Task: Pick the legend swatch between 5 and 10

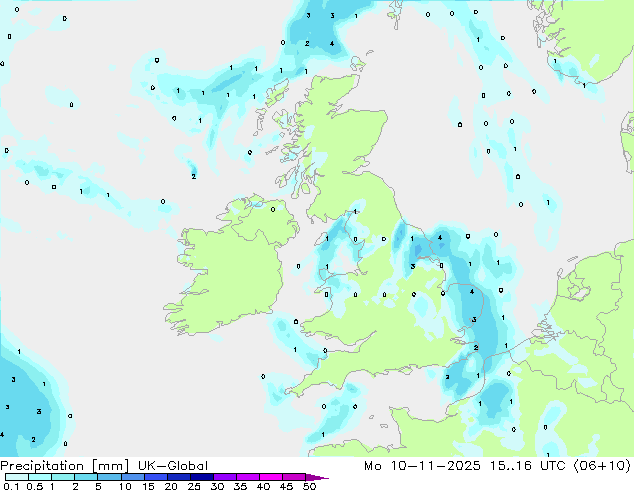Action: 109,477
